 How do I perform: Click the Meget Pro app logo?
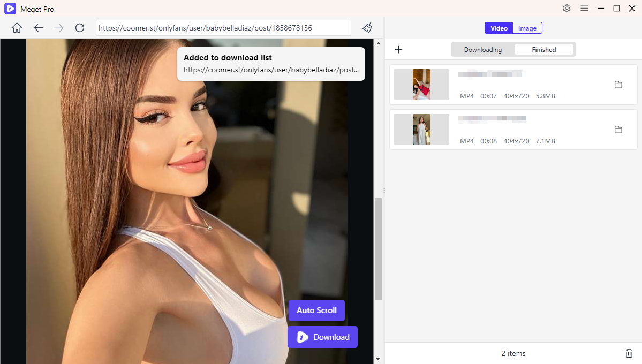click(10, 9)
